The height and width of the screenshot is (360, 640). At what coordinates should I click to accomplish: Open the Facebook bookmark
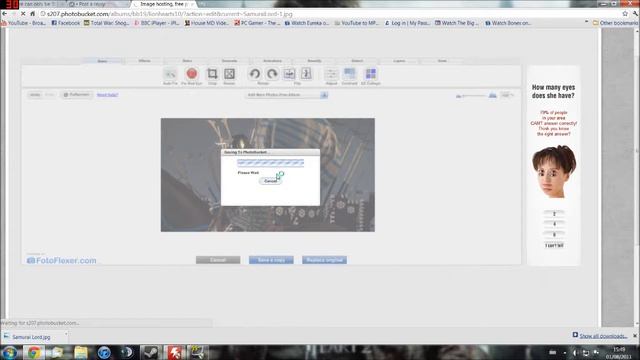tap(66, 23)
